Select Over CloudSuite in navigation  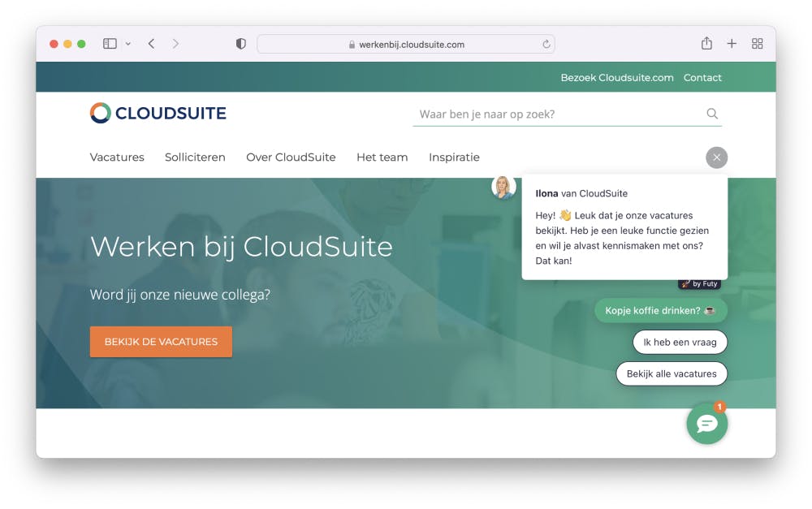point(291,157)
